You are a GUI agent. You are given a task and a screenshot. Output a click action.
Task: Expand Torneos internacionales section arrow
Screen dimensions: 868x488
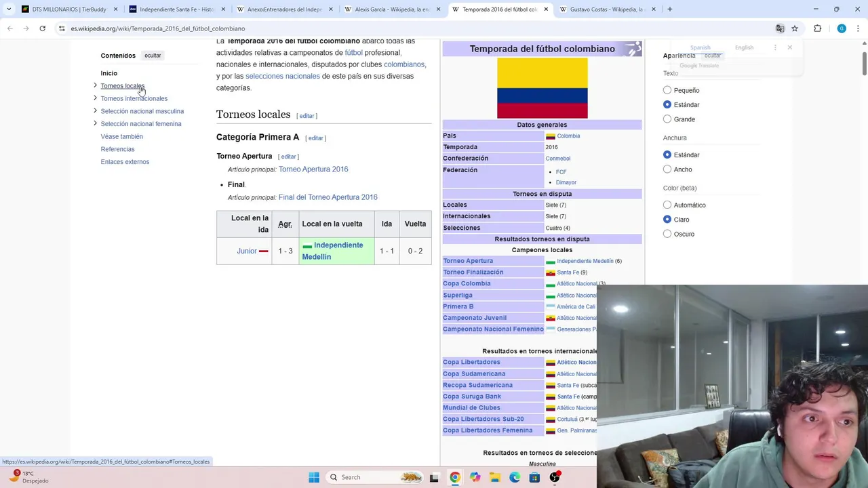(95, 98)
